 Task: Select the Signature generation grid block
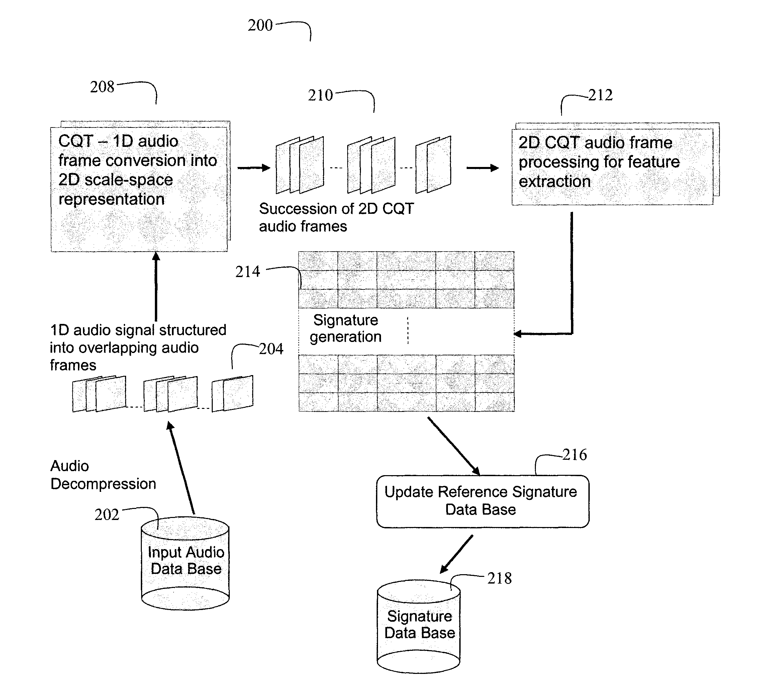point(409,313)
